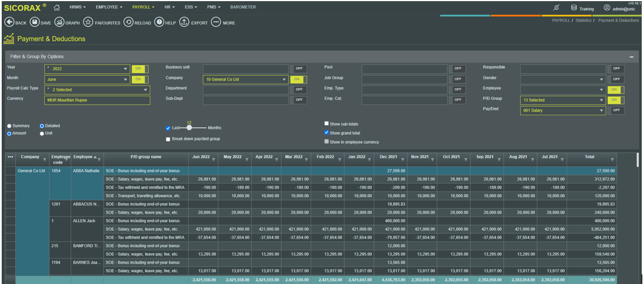Uncheck Show grand total checkbox
Screen dimensions: 644x284
327,133
